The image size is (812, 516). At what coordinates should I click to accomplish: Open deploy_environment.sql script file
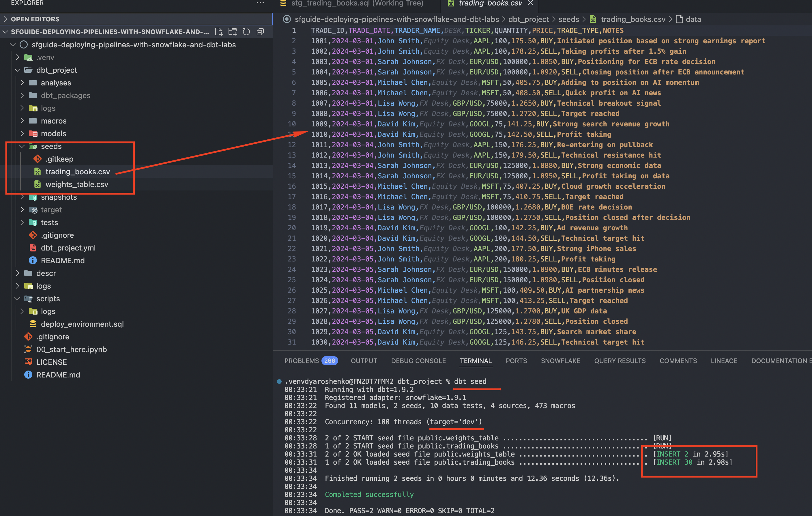point(82,324)
